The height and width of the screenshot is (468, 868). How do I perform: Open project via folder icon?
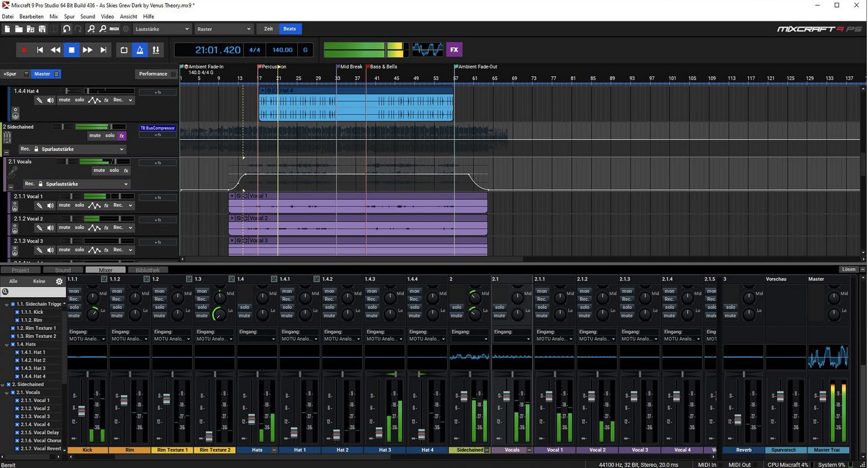coord(19,29)
